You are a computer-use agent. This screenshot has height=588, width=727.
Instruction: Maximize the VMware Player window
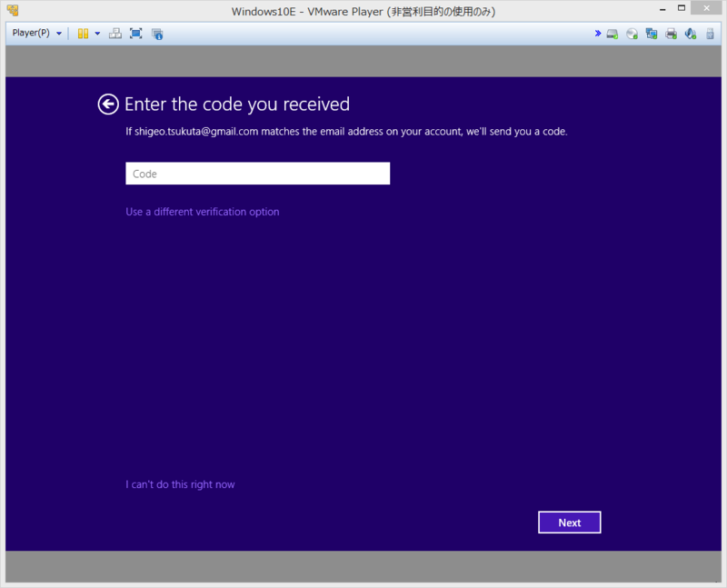(x=681, y=8)
